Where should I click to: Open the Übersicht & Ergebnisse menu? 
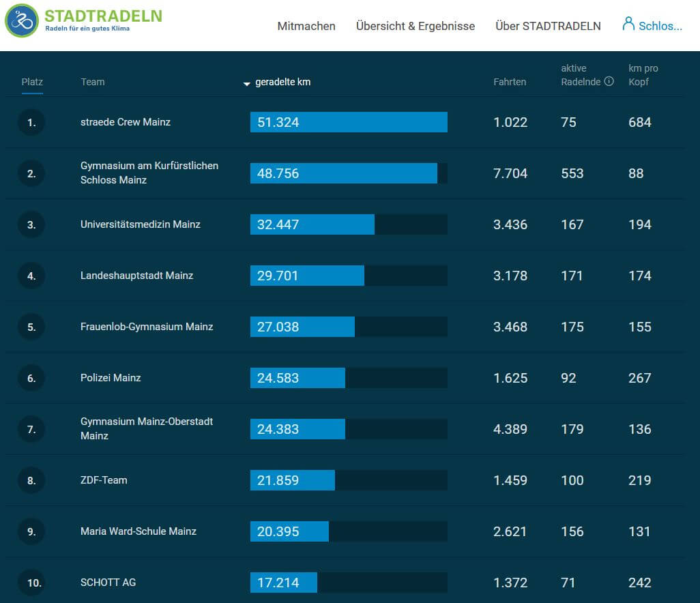(415, 26)
